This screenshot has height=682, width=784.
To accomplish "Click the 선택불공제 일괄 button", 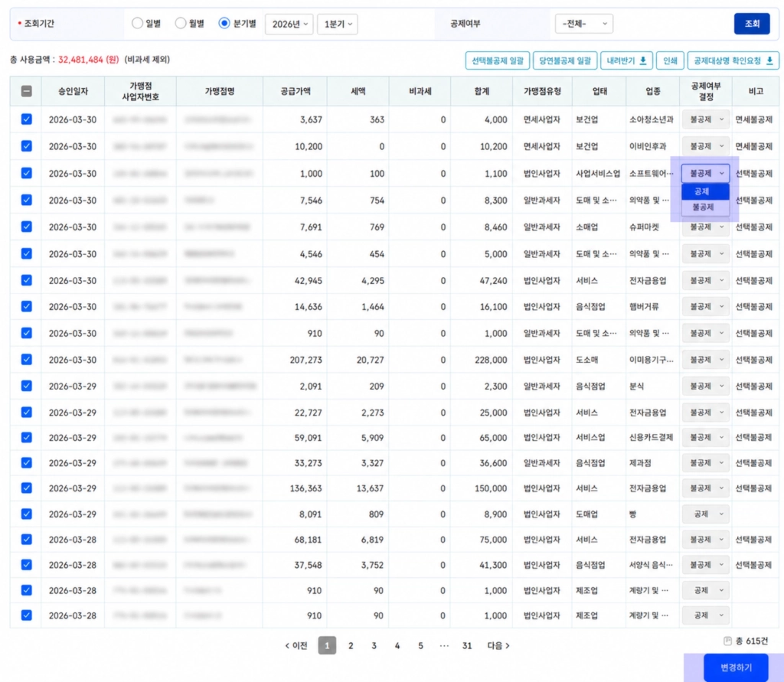I will (498, 60).
